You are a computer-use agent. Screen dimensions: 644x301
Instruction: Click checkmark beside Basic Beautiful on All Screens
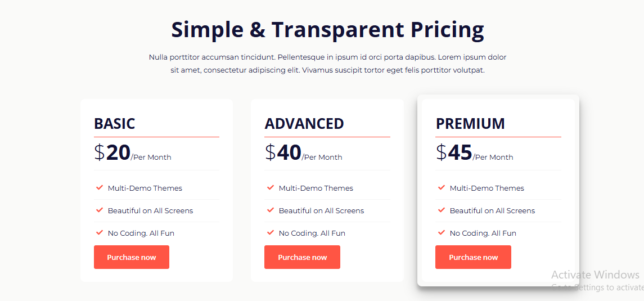coord(100,210)
